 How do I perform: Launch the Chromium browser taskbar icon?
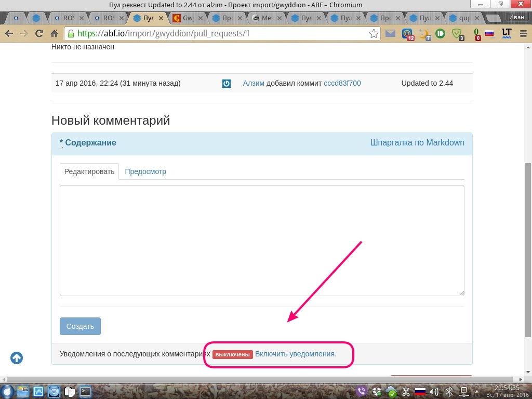pyautogui.click(x=54, y=392)
